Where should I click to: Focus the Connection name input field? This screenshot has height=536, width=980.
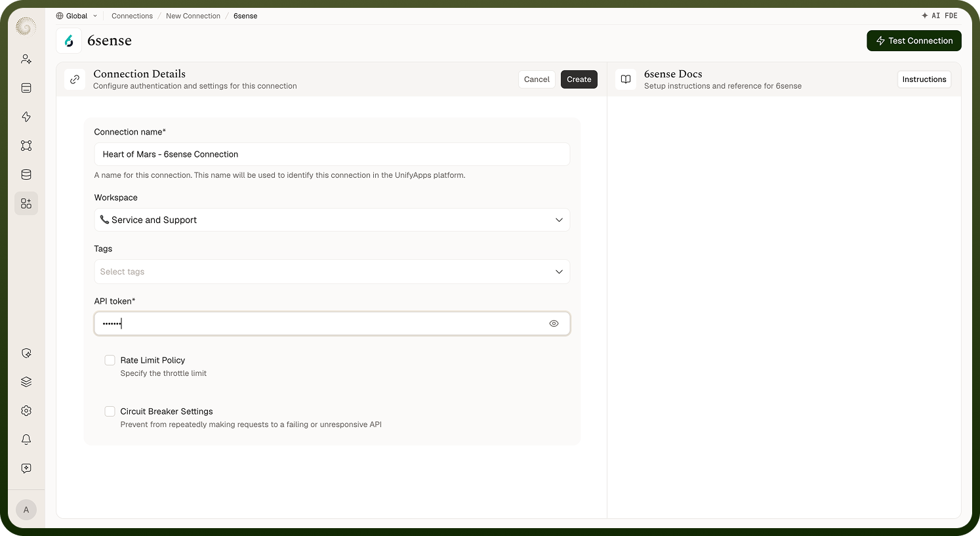tap(332, 154)
